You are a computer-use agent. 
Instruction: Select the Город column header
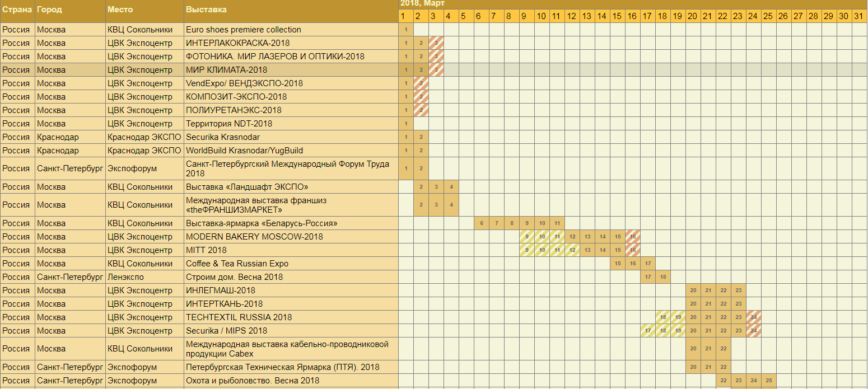[x=49, y=10]
